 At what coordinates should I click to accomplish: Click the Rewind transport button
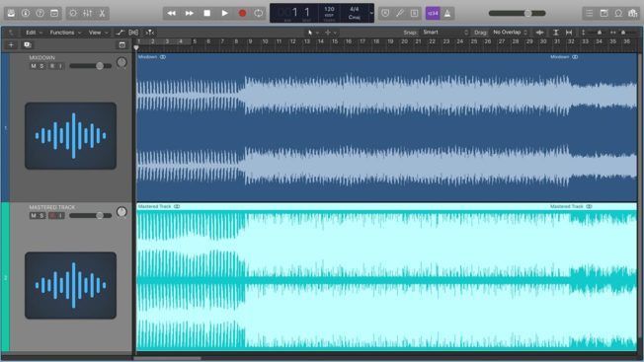click(x=171, y=13)
